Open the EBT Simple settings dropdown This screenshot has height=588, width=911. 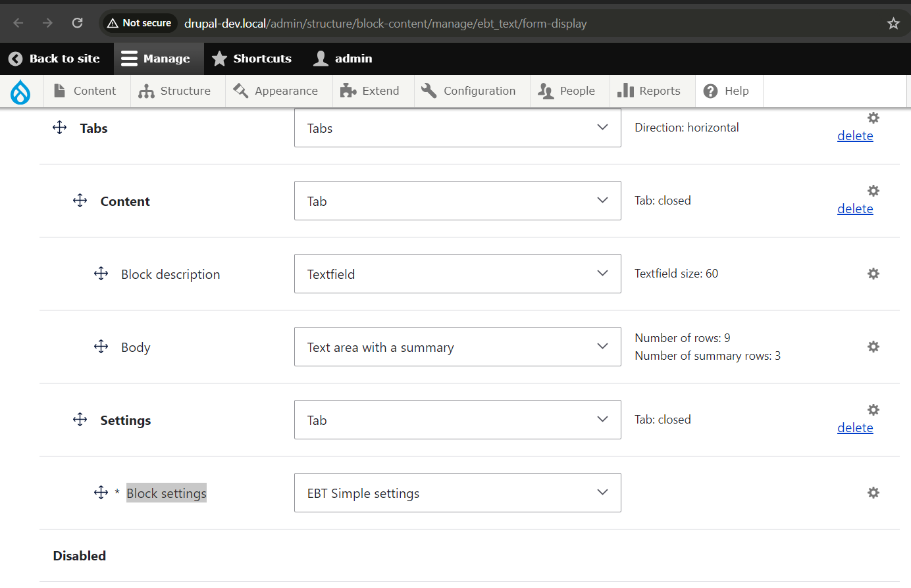[457, 493]
